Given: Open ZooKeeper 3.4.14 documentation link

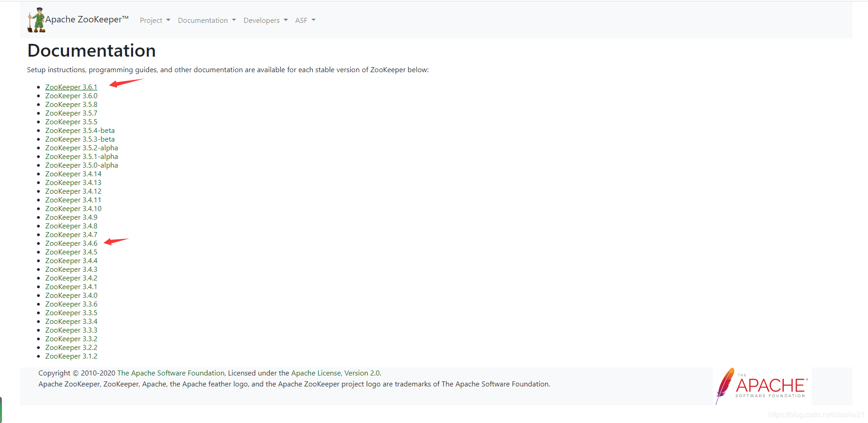Looking at the screenshot, I should 73,174.
